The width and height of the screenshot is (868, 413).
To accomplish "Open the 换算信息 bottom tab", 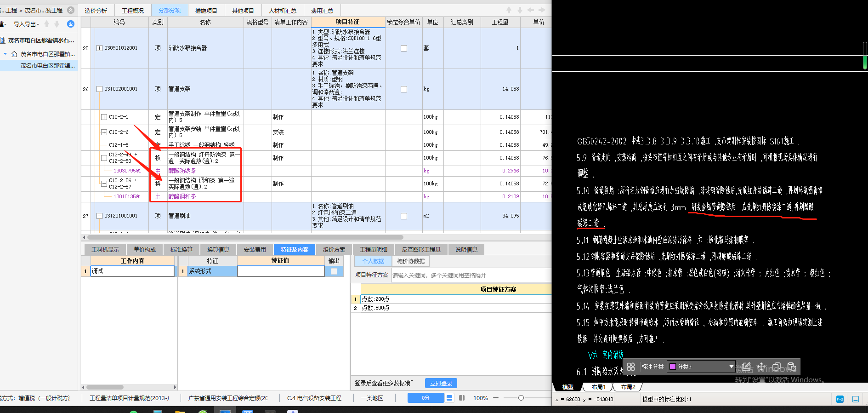I will [218, 249].
